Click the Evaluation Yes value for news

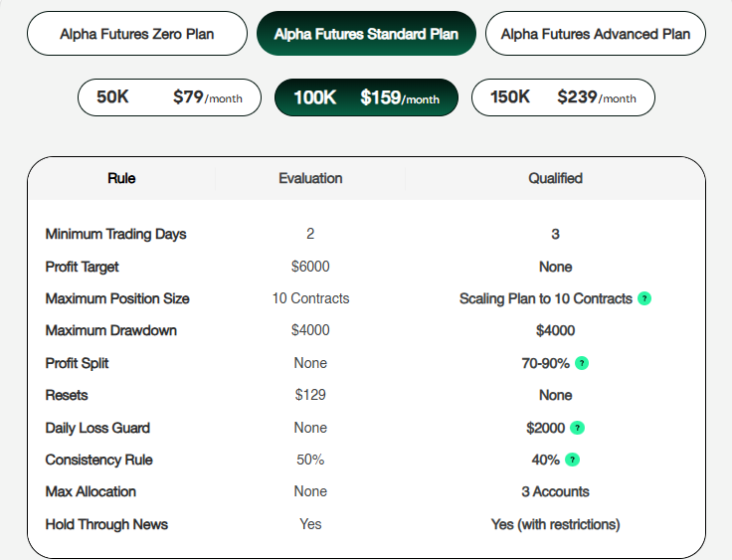pos(310,524)
